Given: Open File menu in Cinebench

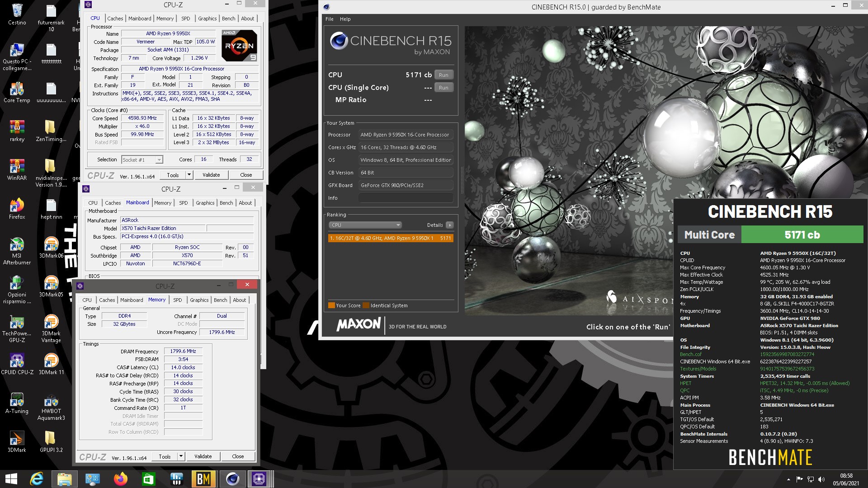Looking at the screenshot, I should point(329,19).
